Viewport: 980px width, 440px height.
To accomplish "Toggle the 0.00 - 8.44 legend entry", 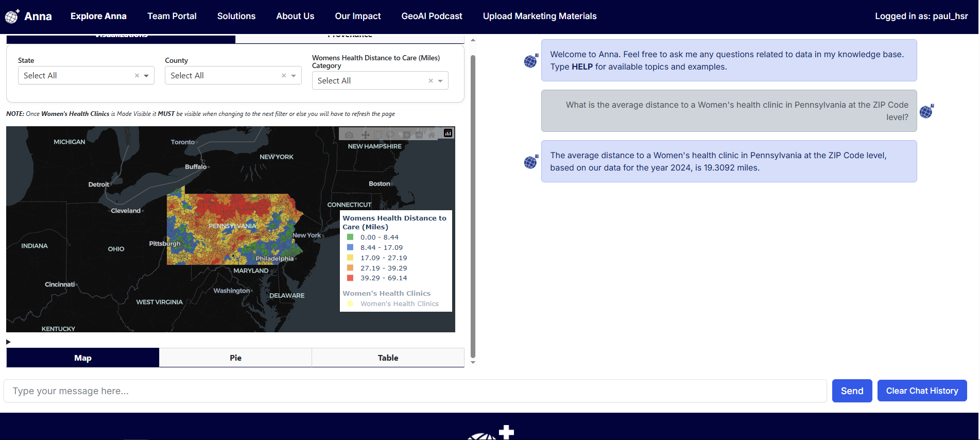I will pos(379,238).
